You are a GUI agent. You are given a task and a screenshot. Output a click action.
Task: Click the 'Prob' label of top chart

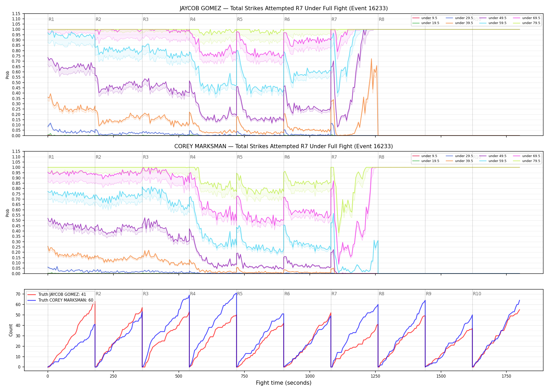tap(8, 75)
